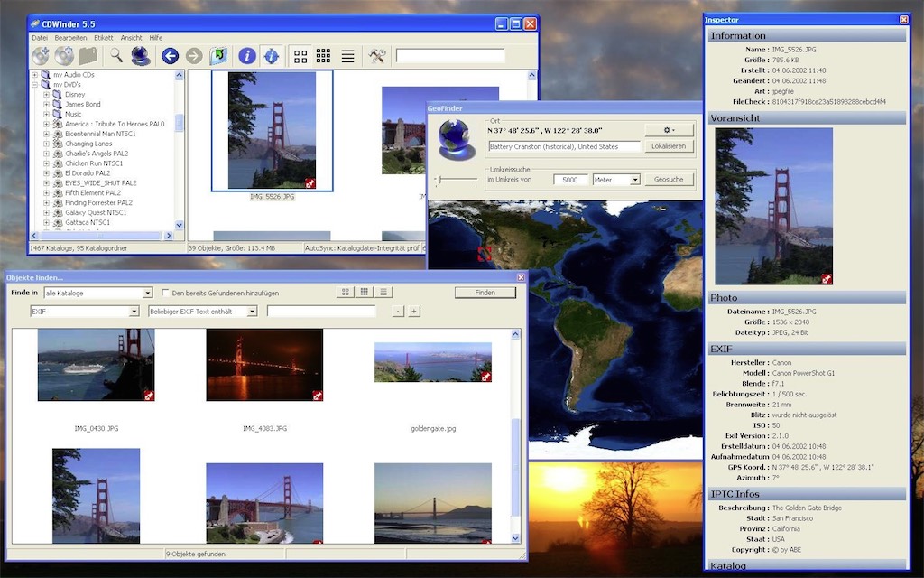The height and width of the screenshot is (578, 924).
Task: Click the magnifier search icon in CDWinder toolbar
Action: coord(116,56)
